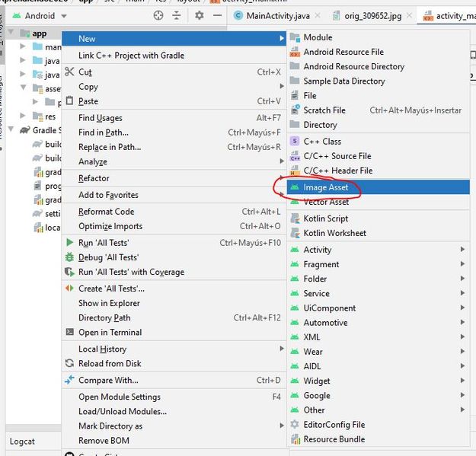Click the File icon in submenu
Viewport: 476px width, 456px height.
(295, 95)
